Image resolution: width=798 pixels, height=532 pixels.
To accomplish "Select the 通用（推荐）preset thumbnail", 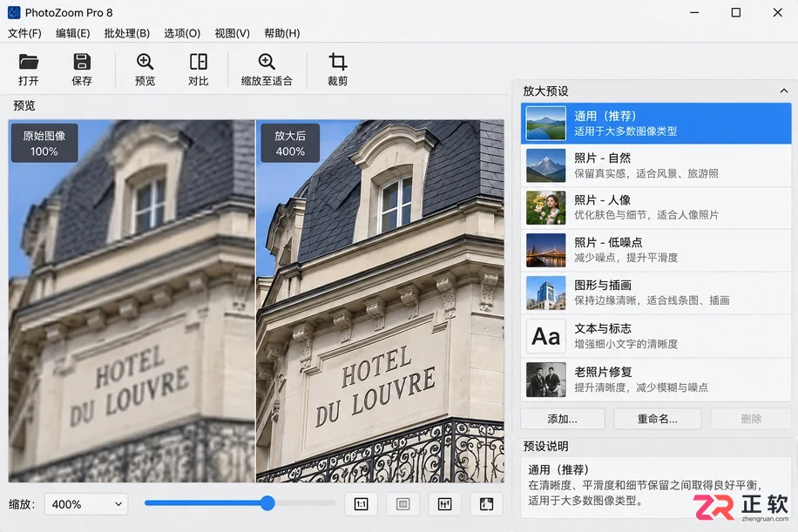I will click(x=545, y=123).
